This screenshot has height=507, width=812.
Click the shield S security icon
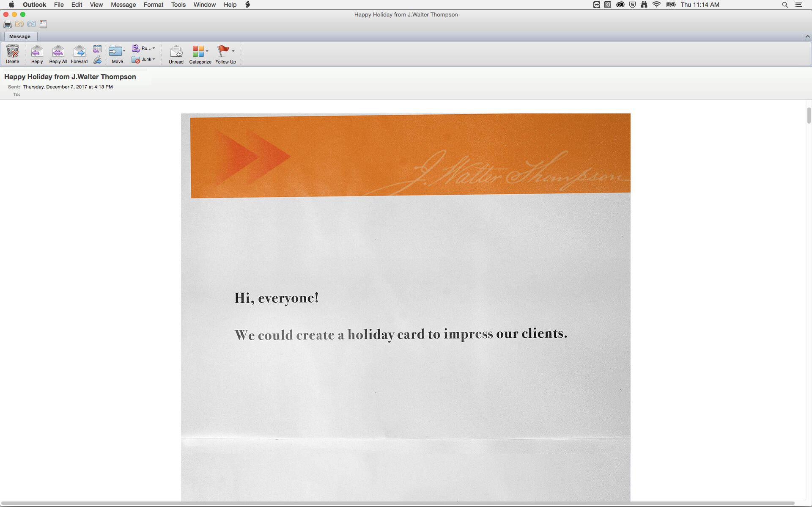click(x=632, y=5)
